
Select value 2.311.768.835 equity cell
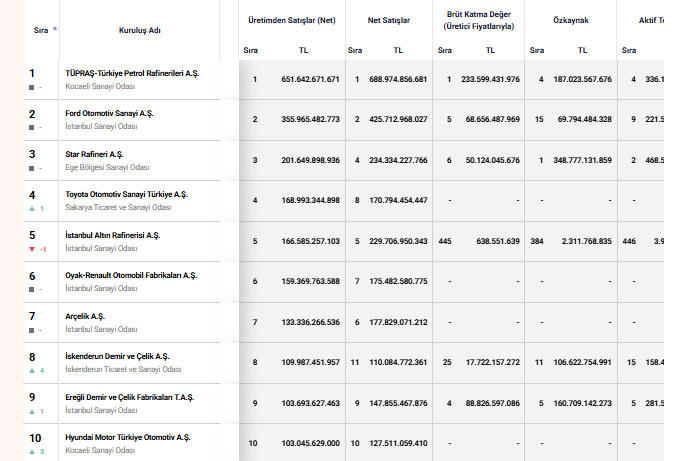click(x=587, y=241)
